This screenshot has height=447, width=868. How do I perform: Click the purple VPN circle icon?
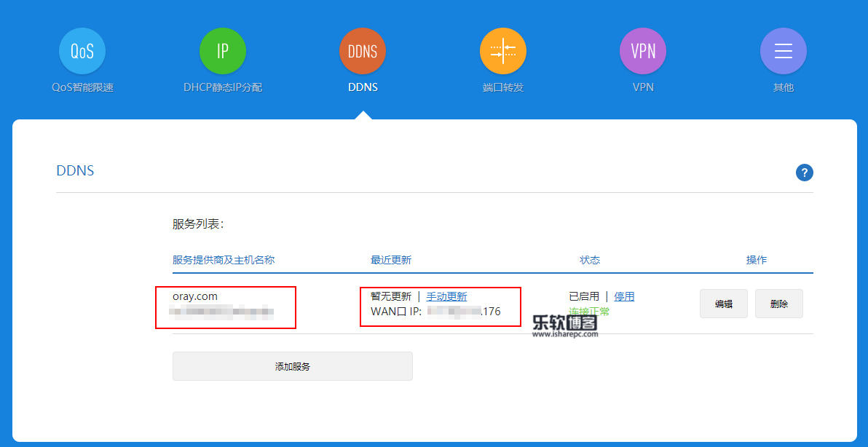coord(643,51)
